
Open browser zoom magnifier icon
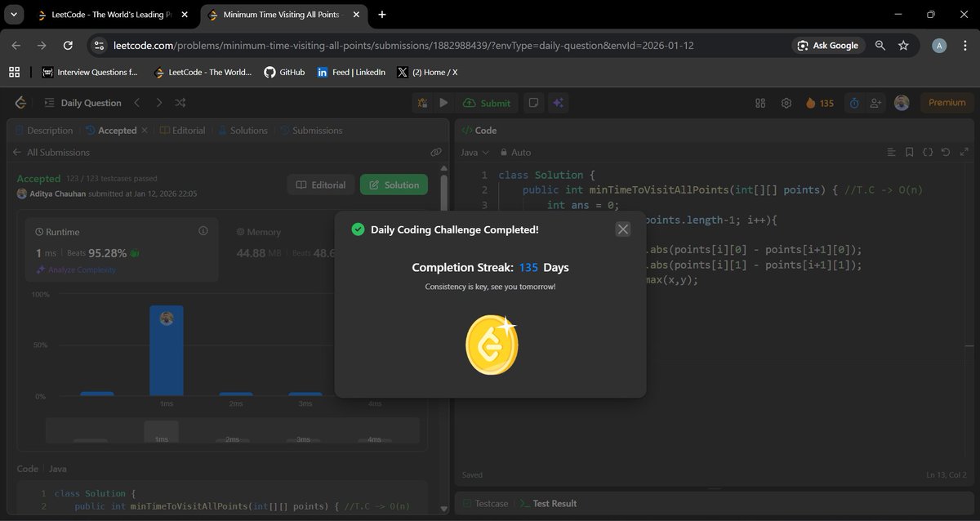[880, 46]
